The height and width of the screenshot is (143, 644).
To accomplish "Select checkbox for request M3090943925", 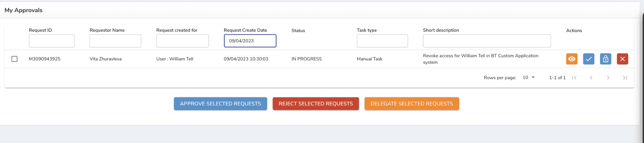I will point(14,59).
